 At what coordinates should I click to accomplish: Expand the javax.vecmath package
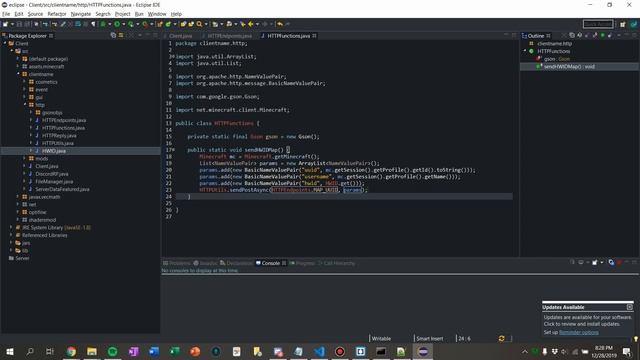[18, 196]
